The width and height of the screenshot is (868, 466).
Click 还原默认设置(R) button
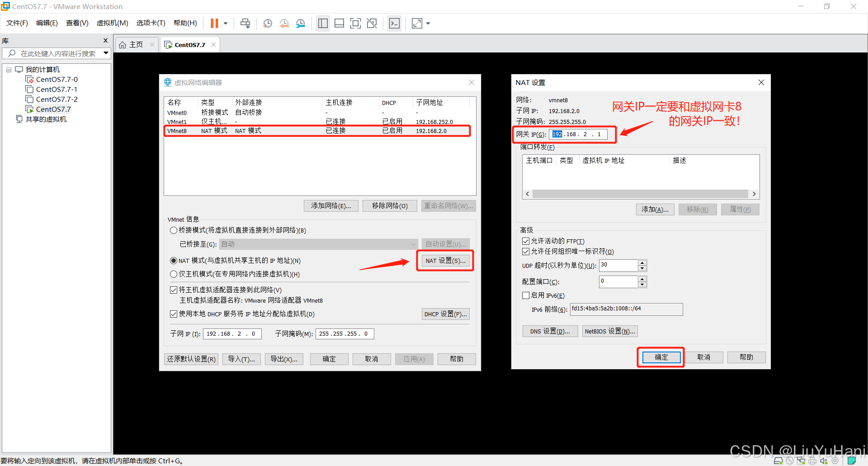pyautogui.click(x=191, y=359)
